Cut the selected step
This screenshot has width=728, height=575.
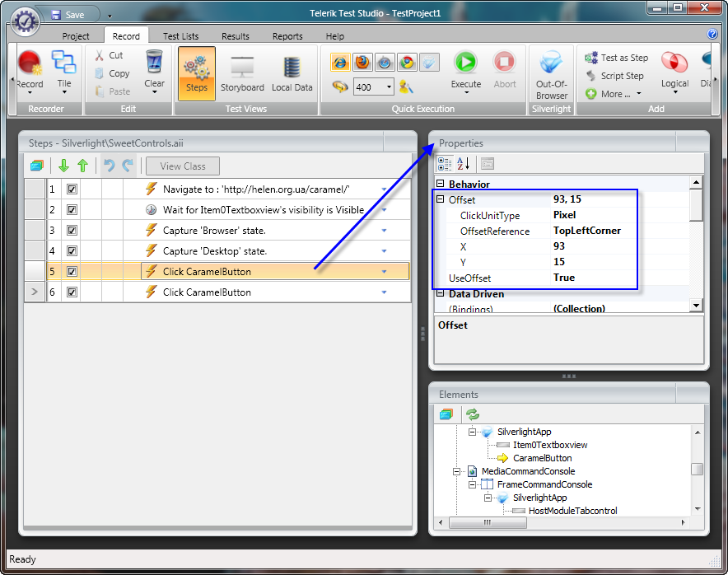tap(110, 55)
